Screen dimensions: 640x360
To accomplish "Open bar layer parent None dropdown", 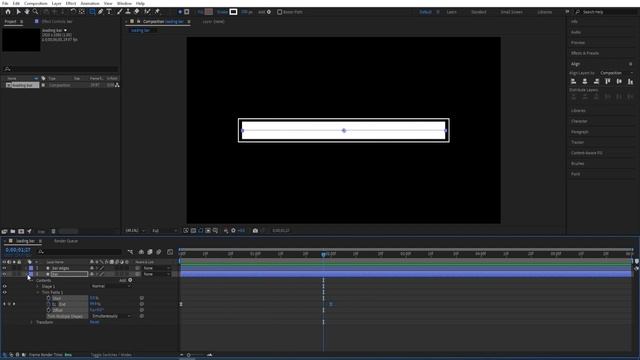I will click(157, 274).
